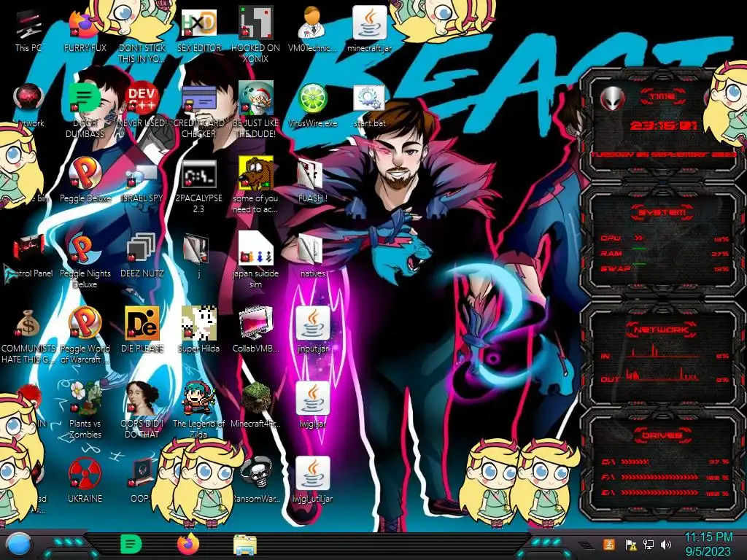Open the Action Center flag tray icon

point(631,545)
